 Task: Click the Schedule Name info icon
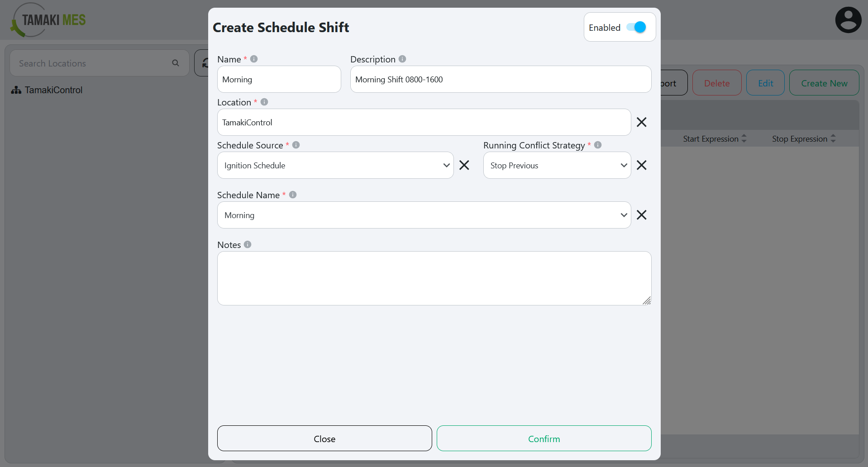(293, 195)
